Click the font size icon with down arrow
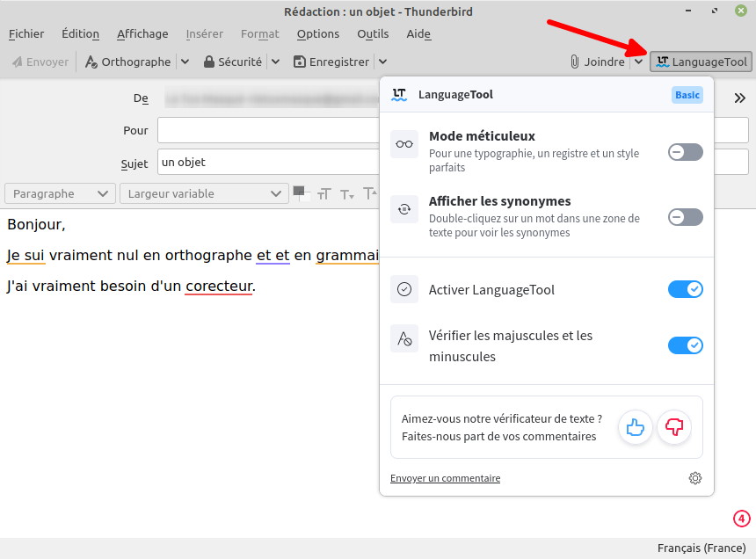The image size is (756, 559). pyautogui.click(x=346, y=193)
